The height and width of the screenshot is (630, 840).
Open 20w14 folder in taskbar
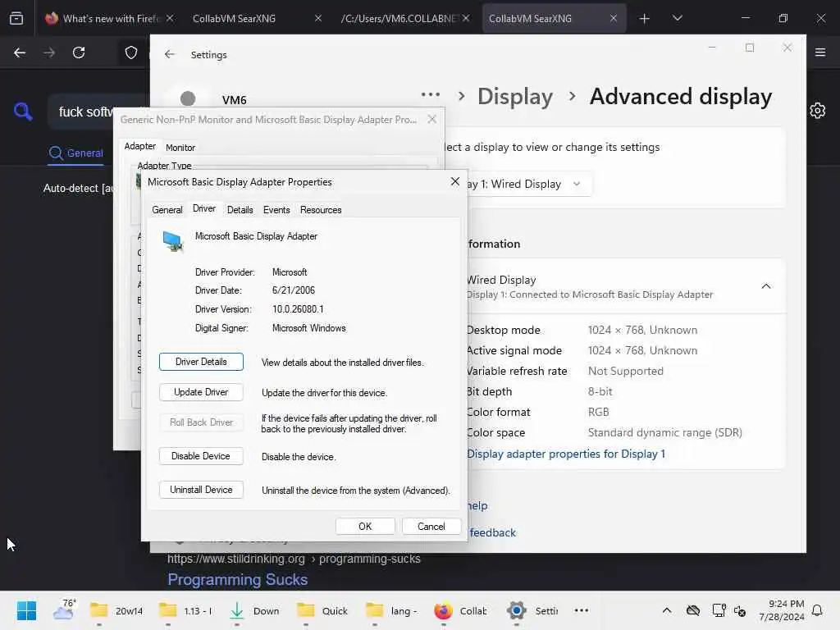(x=116, y=610)
